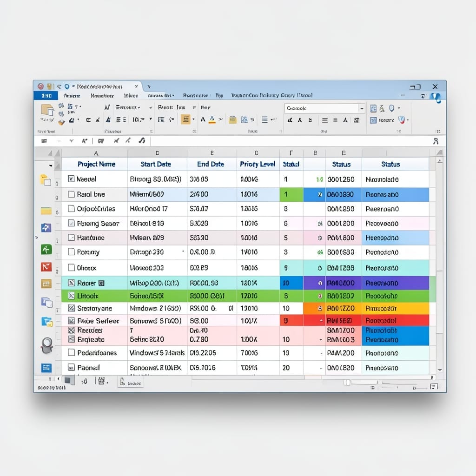Viewport: 476px width, 476px height.
Task: Check the Podeddoanes row checkbox
Action: pos(71,352)
